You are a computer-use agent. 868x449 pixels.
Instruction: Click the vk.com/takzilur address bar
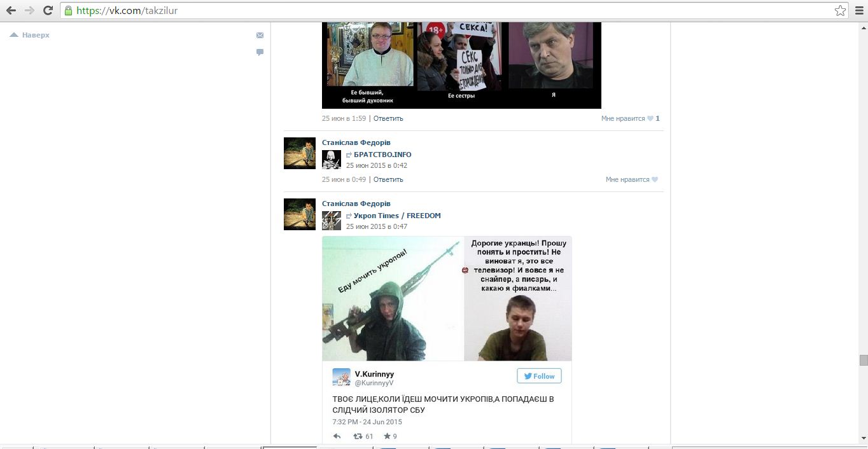point(445,10)
